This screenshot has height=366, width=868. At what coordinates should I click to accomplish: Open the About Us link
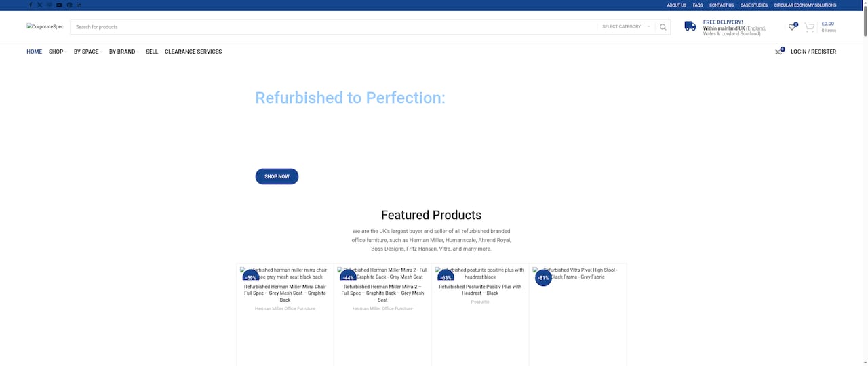click(676, 5)
